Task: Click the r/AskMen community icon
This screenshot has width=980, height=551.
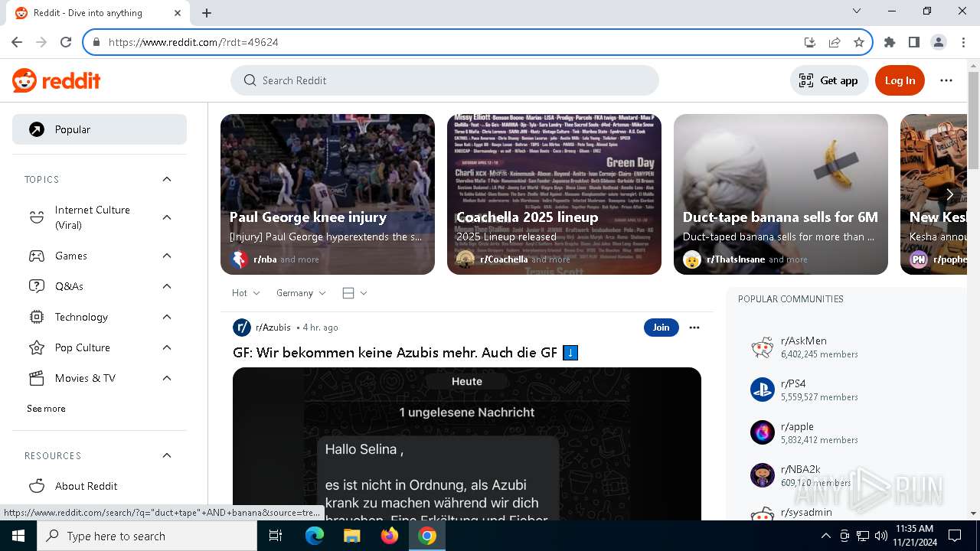Action: click(763, 347)
